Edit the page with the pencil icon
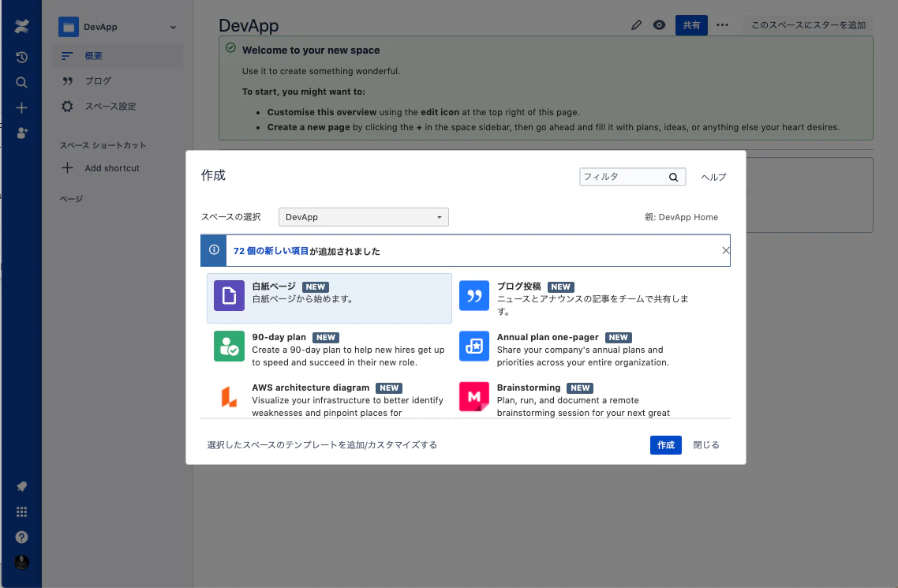The width and height of the screenshot is (898, 588). tap(637, 24)
